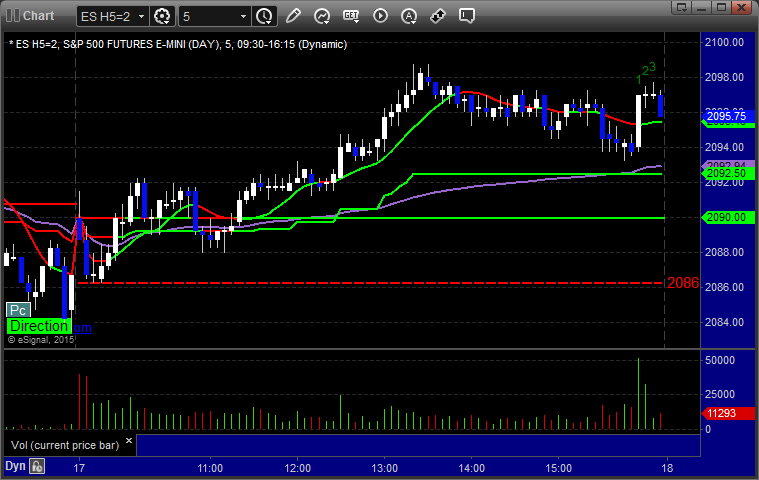Click the time-lock icon beside Dyn
Viewport: 759px width, 480px height.
click(x=37, y=466)
